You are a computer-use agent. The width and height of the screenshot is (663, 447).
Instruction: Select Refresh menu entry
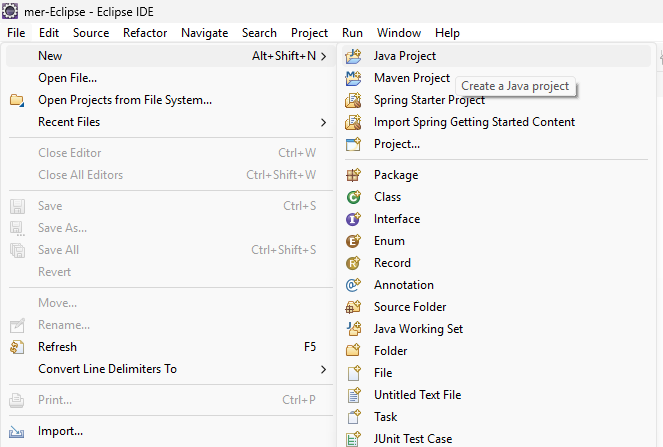pos(170,347)
